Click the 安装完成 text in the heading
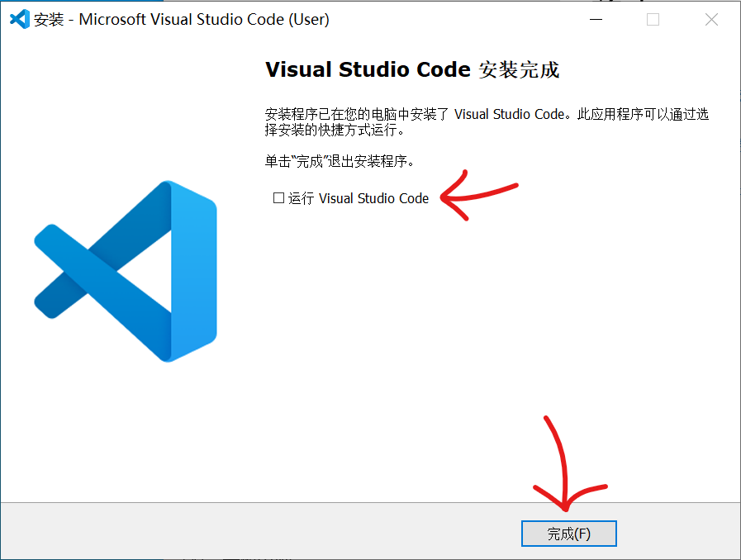The width and height of the screenshot is (741, 560). click(519, 70)
